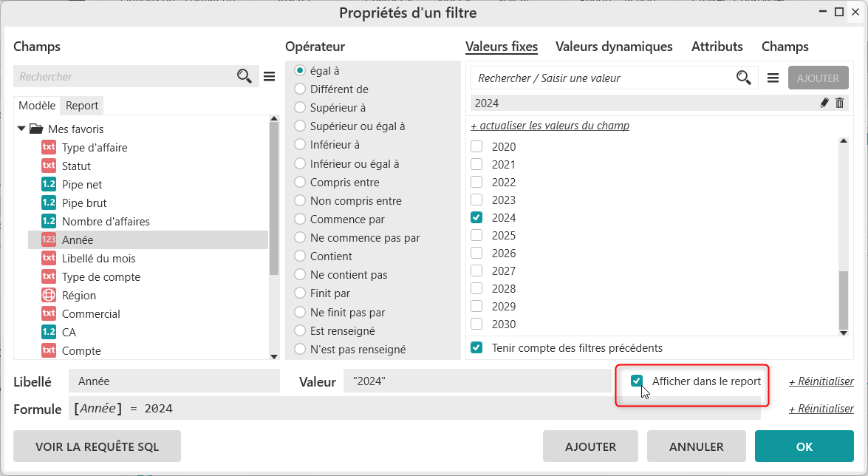
Task: Click the globe icon beside Région
Action: (x=49, y=295)
